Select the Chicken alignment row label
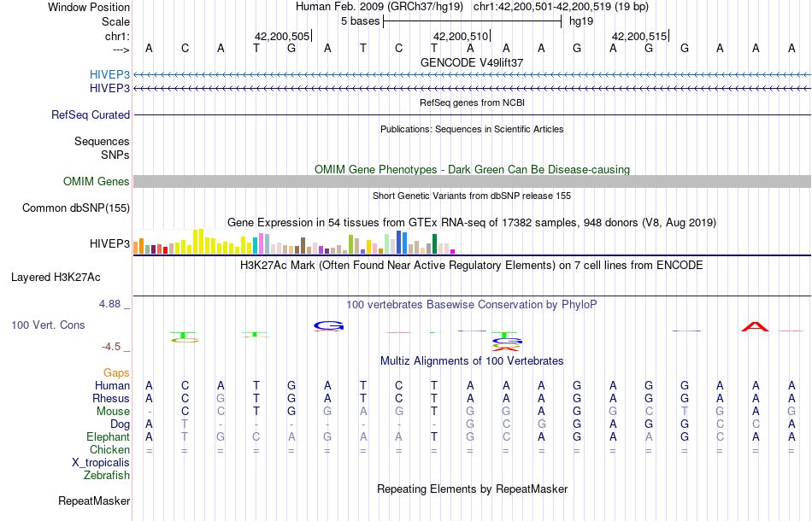The height and width of the screenshot is (521, 812). [109, 449]
